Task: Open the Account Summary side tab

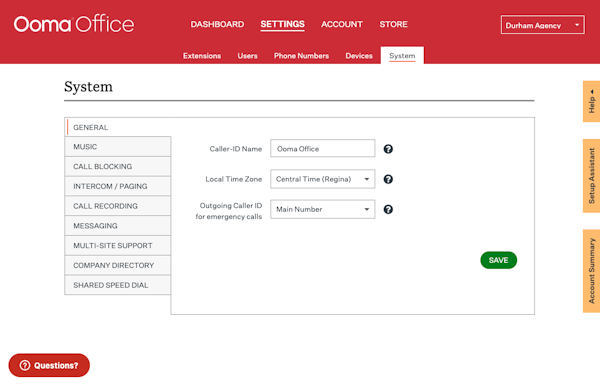Action: (x=592, y=271)
